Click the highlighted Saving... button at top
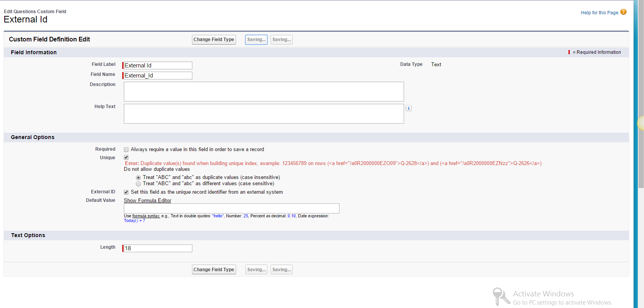 (256, 40)
